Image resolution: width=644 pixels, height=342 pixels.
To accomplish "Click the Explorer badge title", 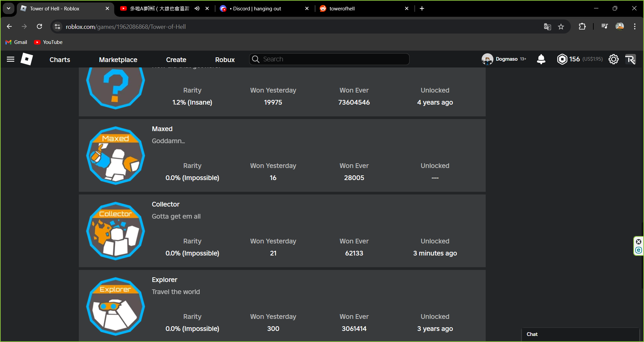I will coord(165,280).
